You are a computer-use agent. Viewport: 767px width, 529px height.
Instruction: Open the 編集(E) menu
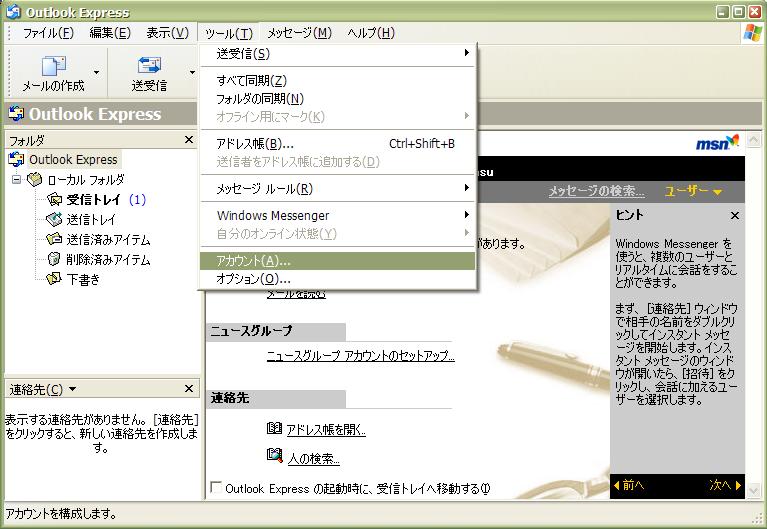(110, 33)
